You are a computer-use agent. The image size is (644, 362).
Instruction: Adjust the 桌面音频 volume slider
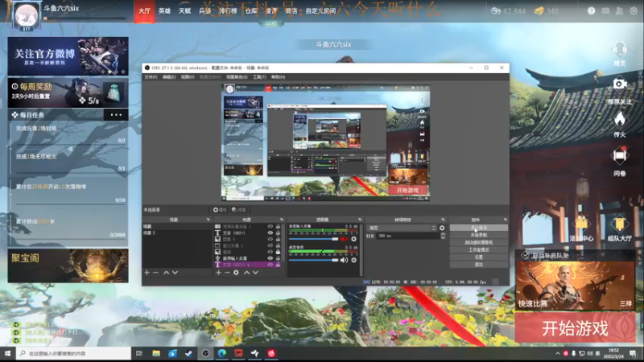coord(314,260)
